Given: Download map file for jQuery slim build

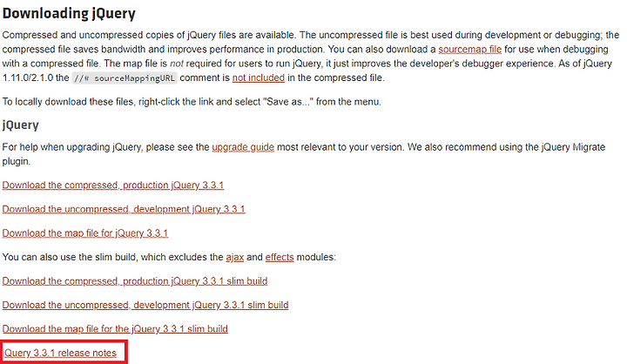Looking at the screenshot, I should coord(115,329).
